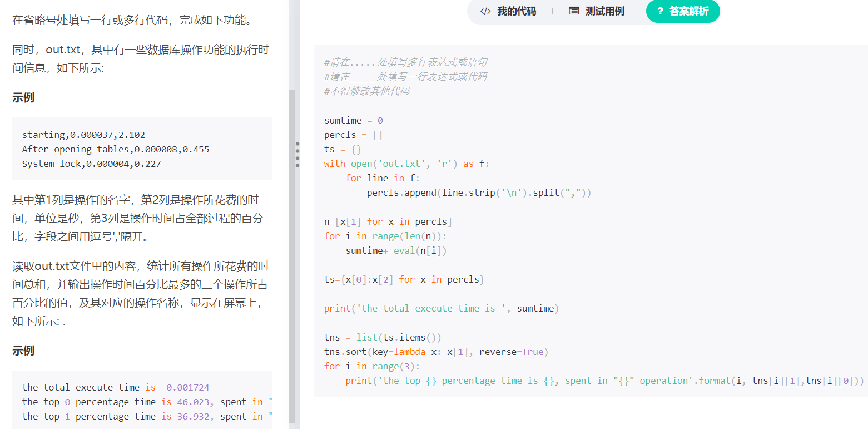Select the sumtime variable assignment line
Viewport: 868px width, 429px height.
[353, 120]
